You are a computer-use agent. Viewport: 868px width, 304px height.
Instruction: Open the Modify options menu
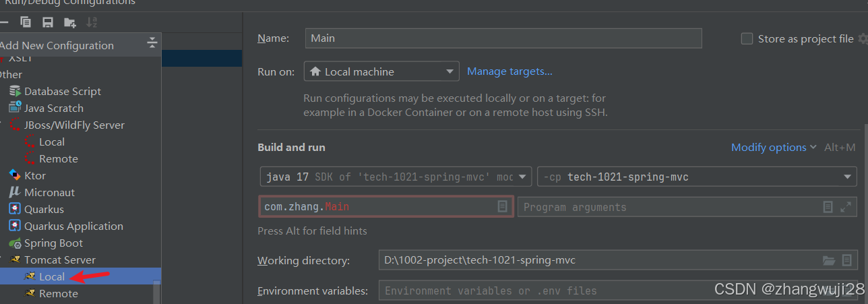click(773, 148)
